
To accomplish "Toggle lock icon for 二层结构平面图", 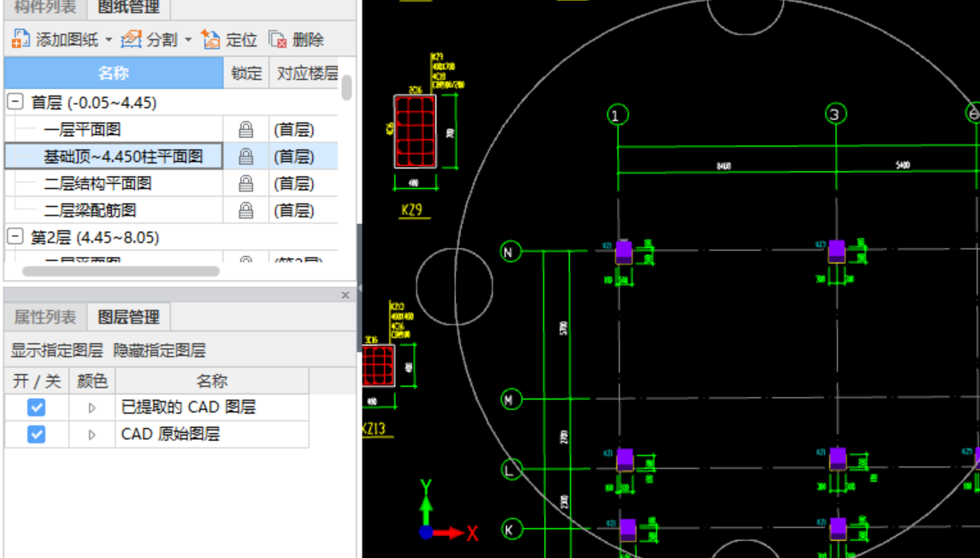I will (246, 183).
